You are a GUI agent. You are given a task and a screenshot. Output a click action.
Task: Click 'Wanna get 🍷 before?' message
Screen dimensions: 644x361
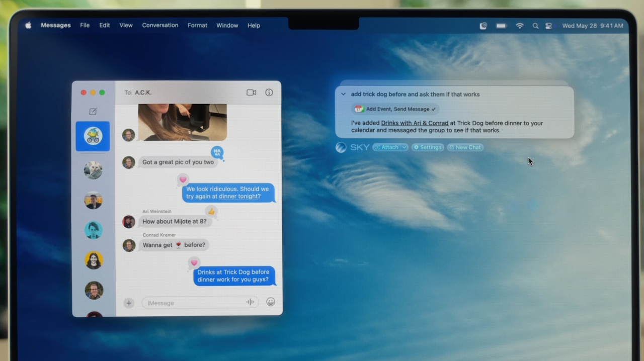(x=174, y=245)
